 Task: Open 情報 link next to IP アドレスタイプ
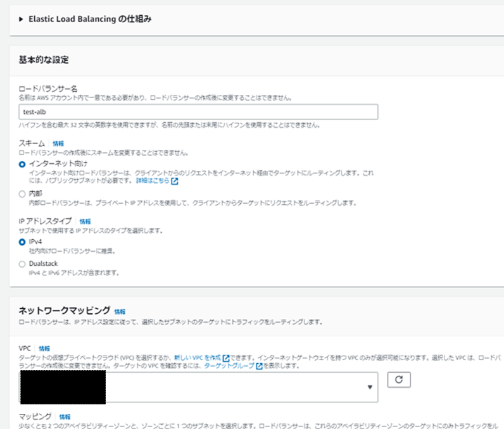click(x=85, y=221)
